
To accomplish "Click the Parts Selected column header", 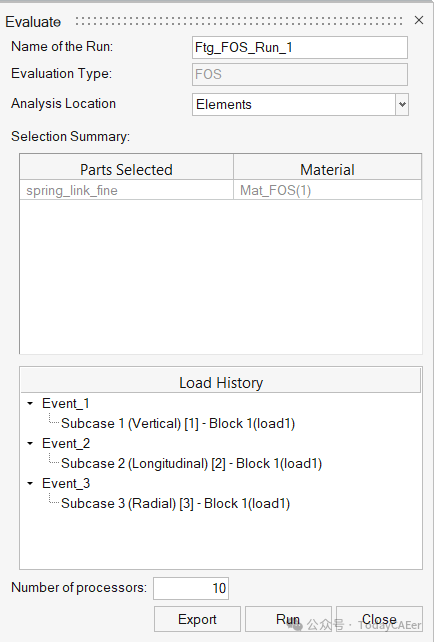I will (x=127, y=170).
